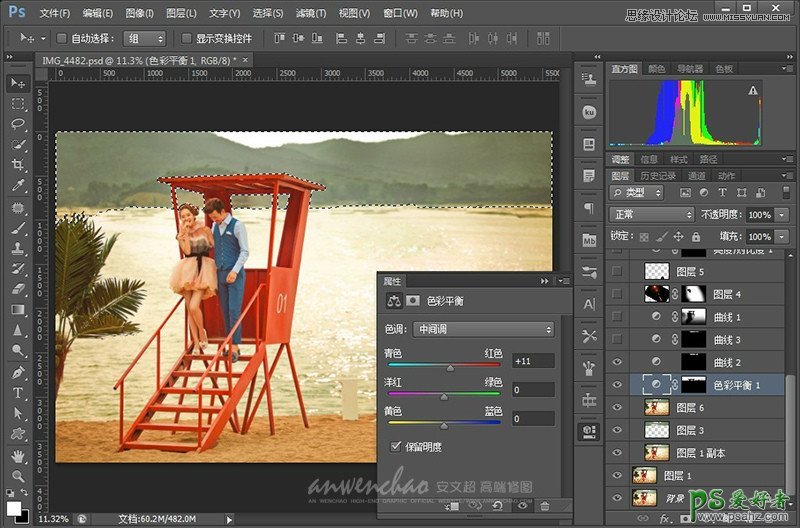Select the Crop tool
Screen dimensions: 800x528
pos(18,166)
